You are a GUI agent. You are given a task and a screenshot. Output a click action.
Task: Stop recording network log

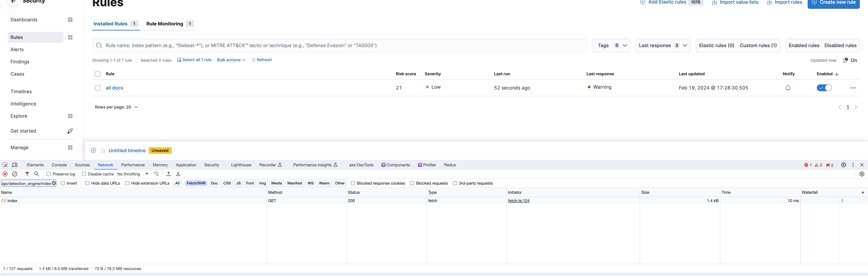(5, 174)
